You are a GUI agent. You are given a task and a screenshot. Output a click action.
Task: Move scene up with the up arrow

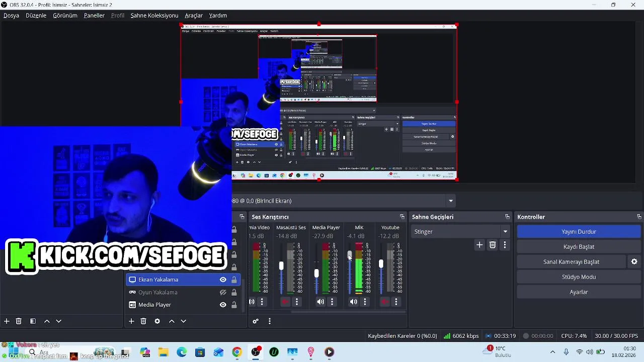[47, 321]
